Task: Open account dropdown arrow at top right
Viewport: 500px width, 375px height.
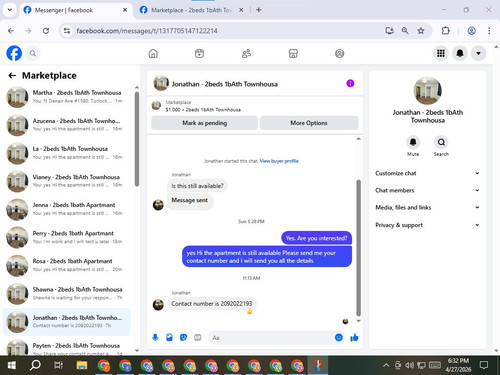Action: (x=478, y=53)
